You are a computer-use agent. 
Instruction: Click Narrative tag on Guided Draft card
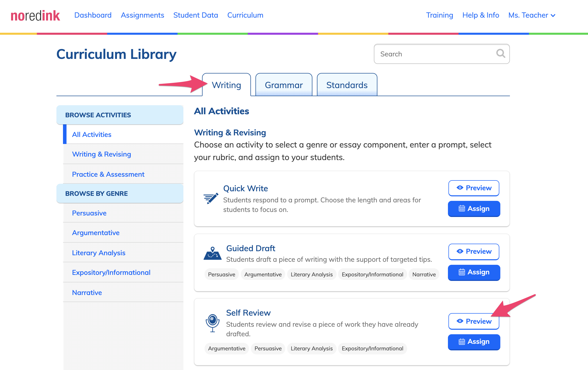pyautogui.click(x=424, y=274)
